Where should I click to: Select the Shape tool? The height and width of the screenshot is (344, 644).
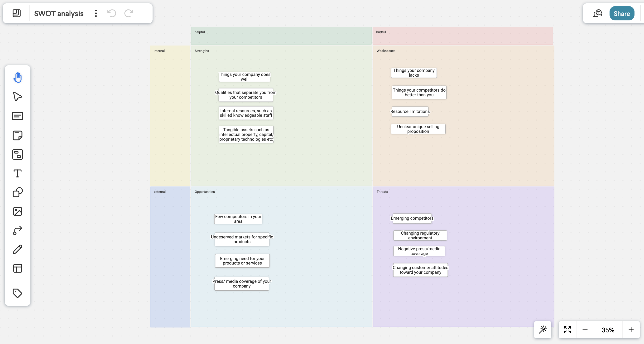click(18, 192)
